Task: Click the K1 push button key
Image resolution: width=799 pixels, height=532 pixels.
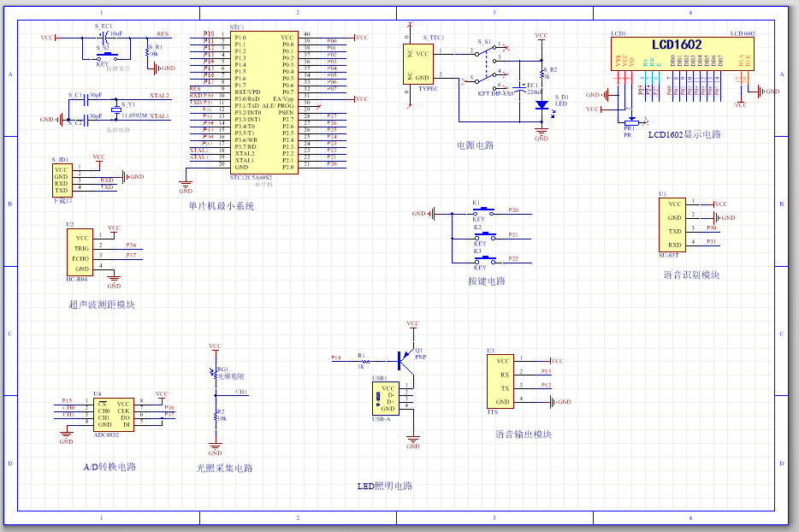Action: pos(484,210)
